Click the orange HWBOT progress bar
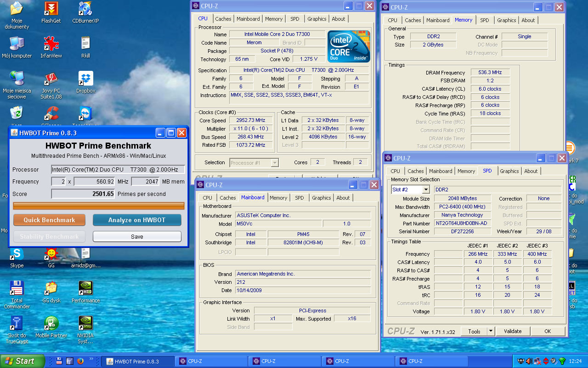The width and height of the screenshot is (588, 368). point(99,206)
